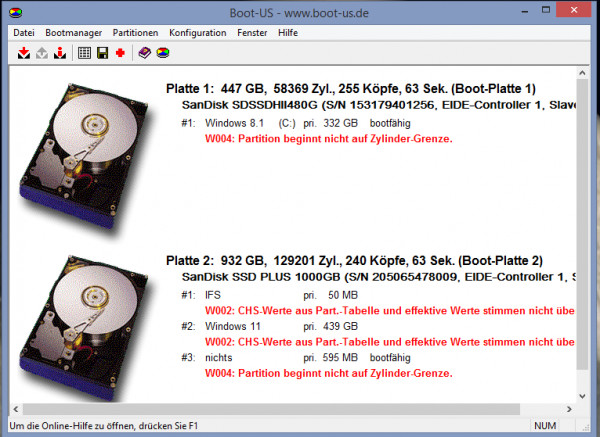Close the Boot-US window
This screenshot has width=600, height=437.
pos(574,10)
